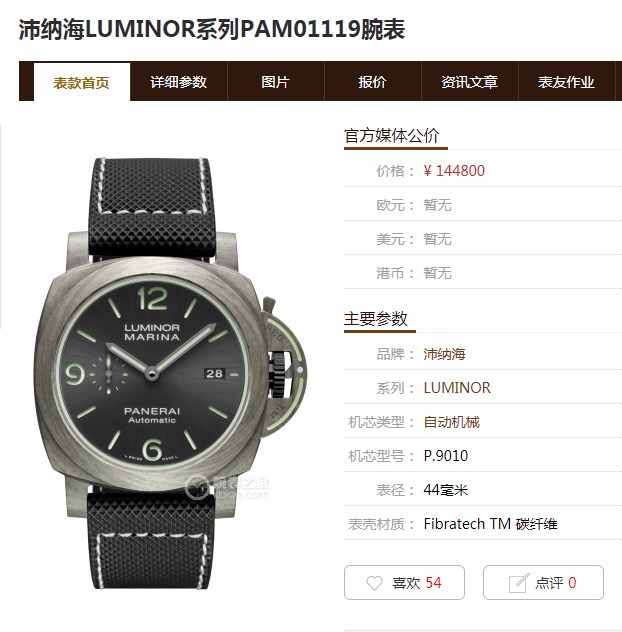Viewport: 622px width, 632px height.
Task: Click the 点评 0 button
Action: 543,582
